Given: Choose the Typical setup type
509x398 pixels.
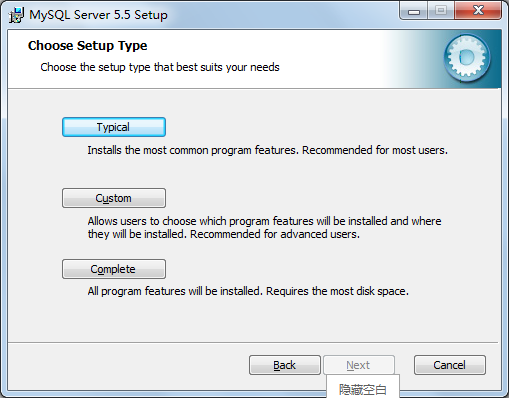Looking at the screenshot, I should pyautogui.click(x=114, y=127).
